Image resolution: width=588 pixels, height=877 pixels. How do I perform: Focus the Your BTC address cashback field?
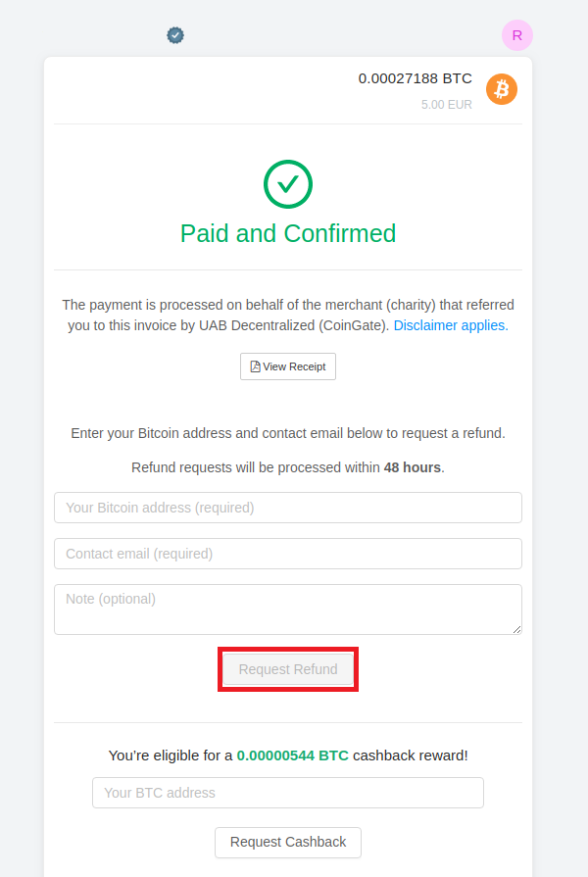[x=288, y=793]
